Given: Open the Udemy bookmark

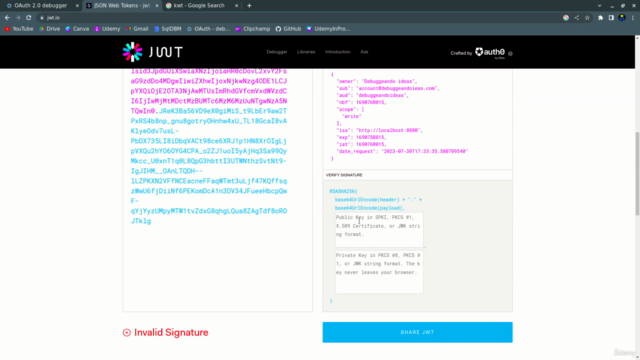Looking at the screenshot, I should pyautogui.click(x=107, y=29).
